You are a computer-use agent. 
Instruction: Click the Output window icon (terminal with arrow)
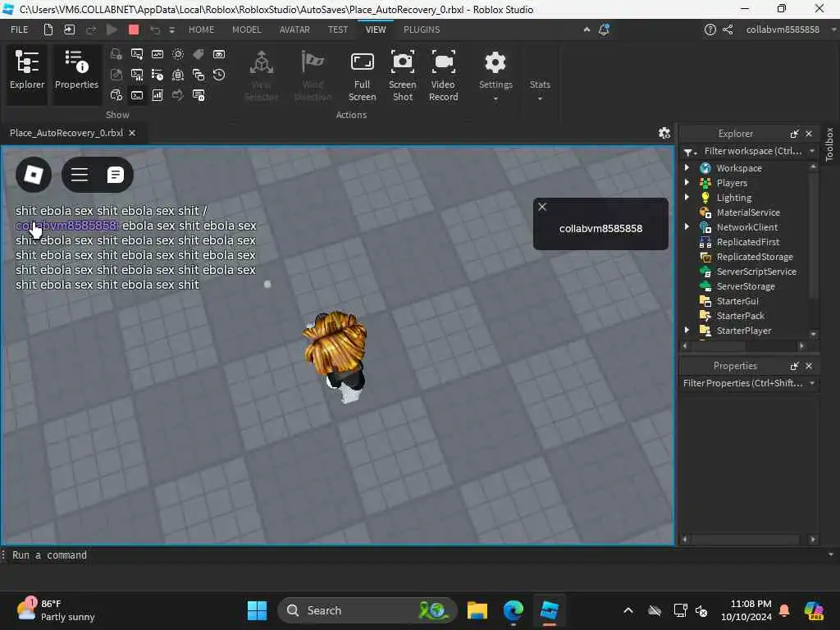137,54
